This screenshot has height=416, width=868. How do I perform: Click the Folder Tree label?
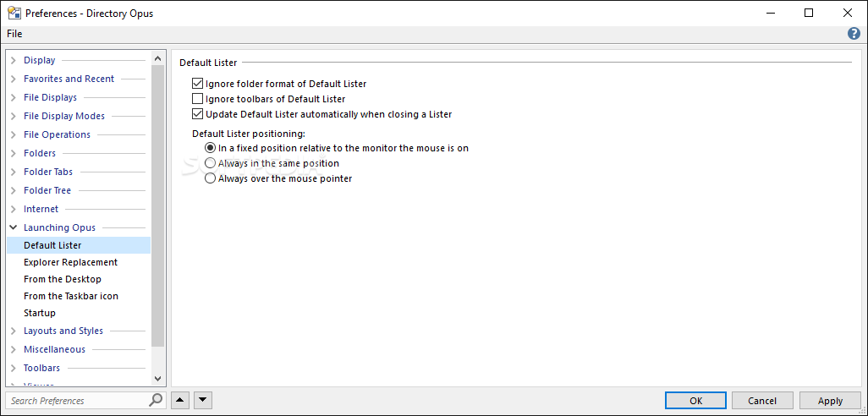point(47,190)
